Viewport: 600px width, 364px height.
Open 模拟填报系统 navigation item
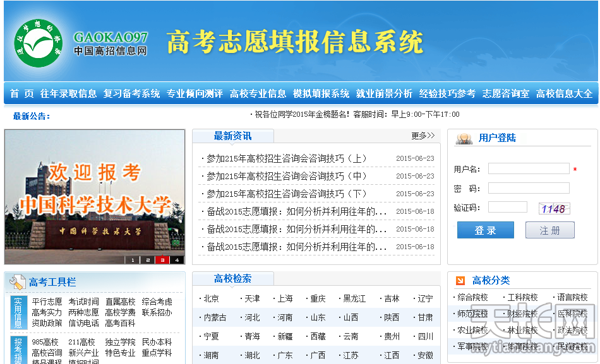321,93
